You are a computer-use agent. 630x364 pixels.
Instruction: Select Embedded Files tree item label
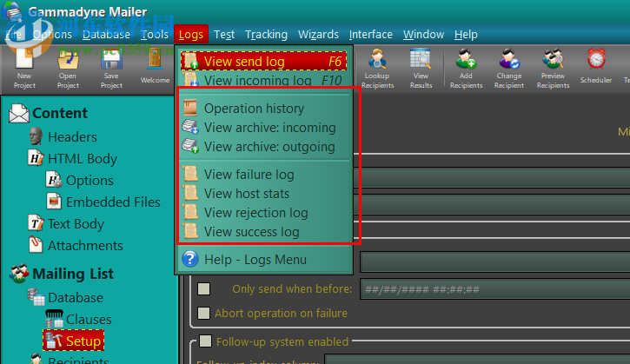(x=113, y=202)
